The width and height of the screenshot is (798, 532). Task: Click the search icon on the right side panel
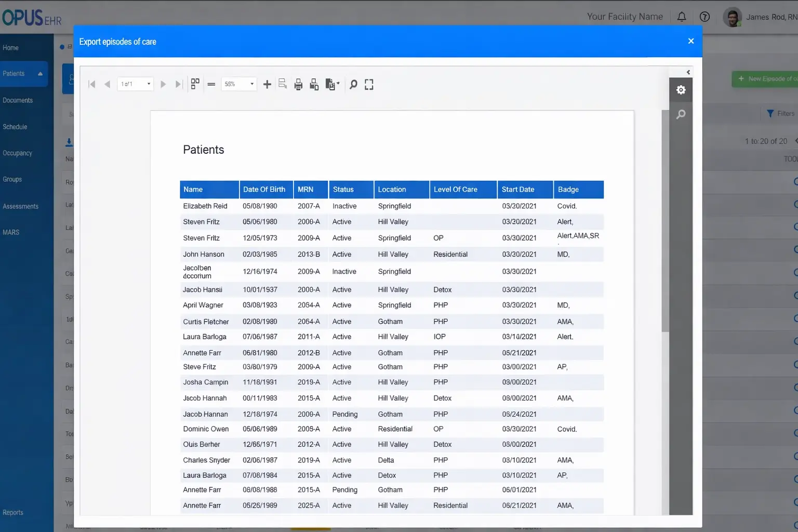point(681,114)
